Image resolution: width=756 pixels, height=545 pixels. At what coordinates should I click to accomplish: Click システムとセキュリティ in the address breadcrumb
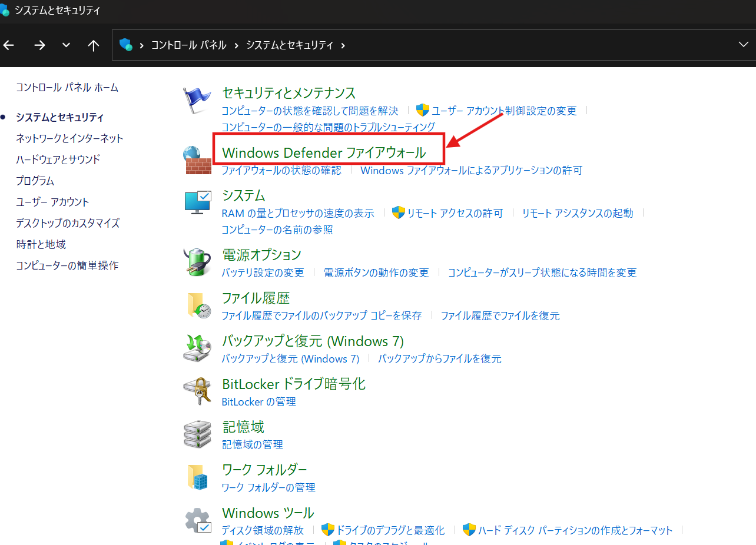coord(290,45)
